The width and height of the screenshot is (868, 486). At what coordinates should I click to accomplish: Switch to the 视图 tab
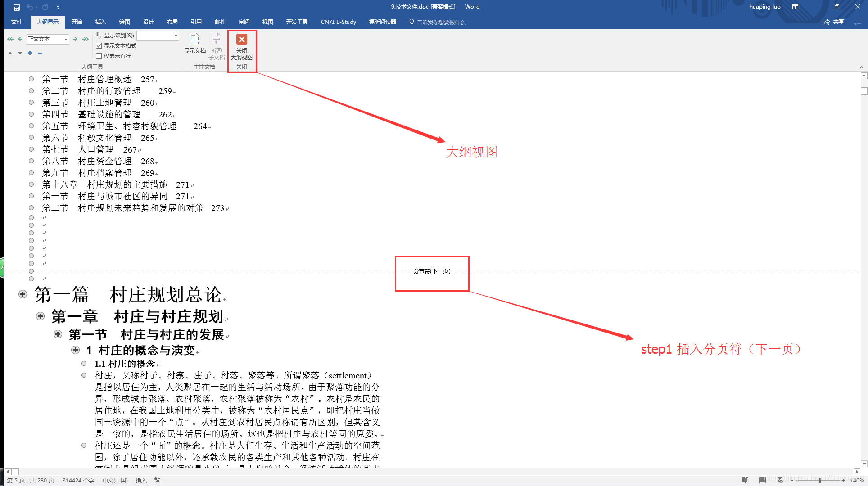[x=268, y=22]
